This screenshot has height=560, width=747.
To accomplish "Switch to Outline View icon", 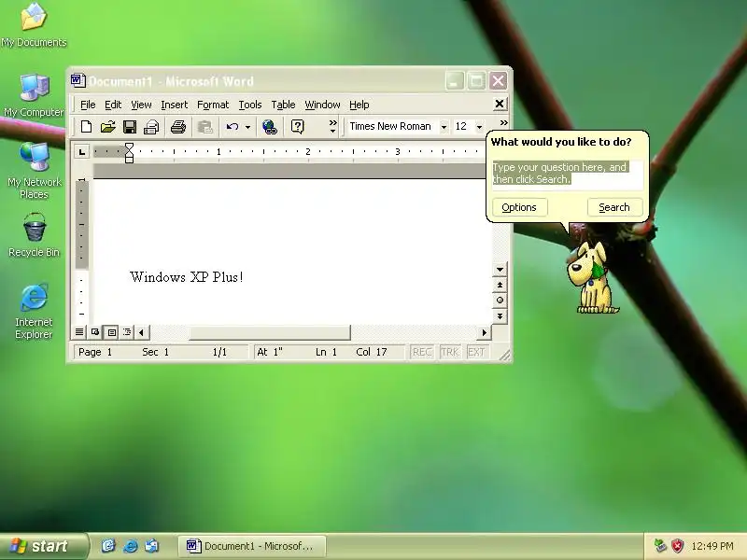I will pyautogui.click(x=127, y=332).
